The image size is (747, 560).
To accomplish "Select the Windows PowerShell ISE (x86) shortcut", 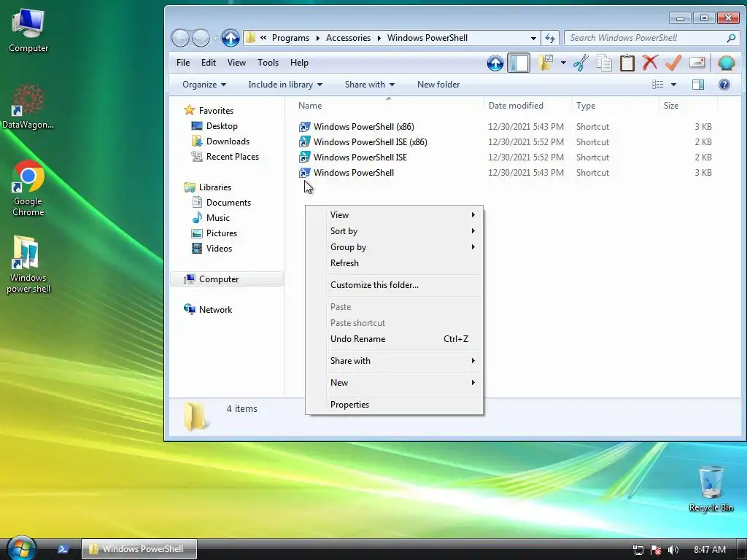I will coord(370,142).
